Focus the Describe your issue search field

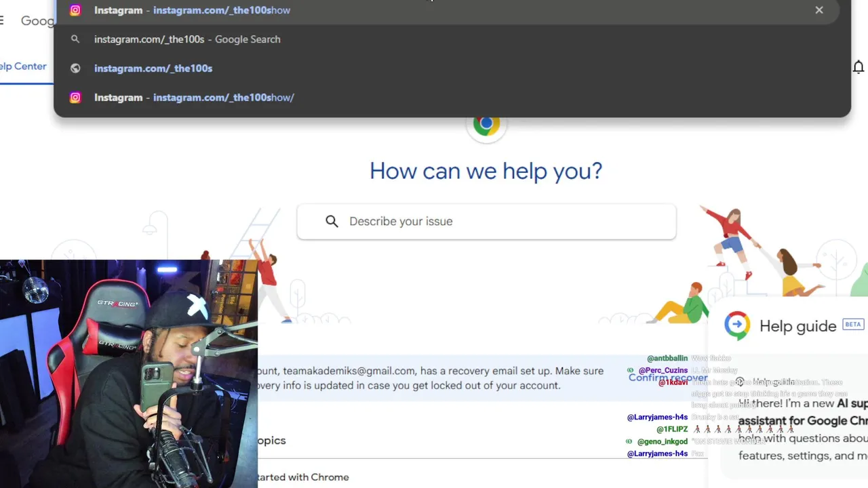pos(486,222)
